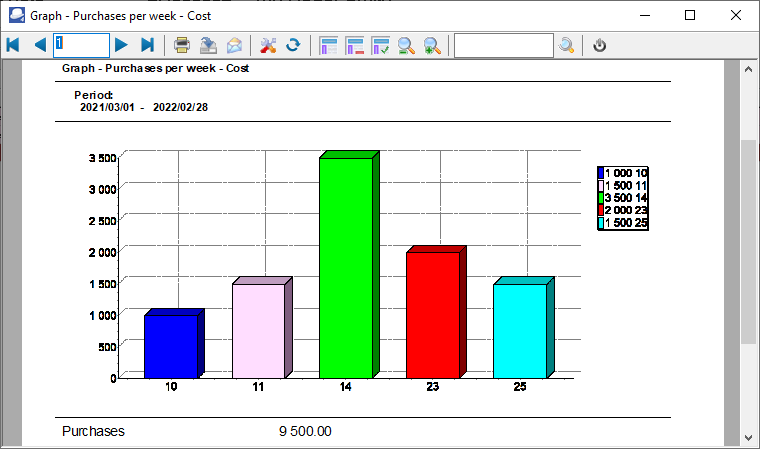Click the page number field showing 1
This screenshot has width=760, height=449.
tap(81, 45)
